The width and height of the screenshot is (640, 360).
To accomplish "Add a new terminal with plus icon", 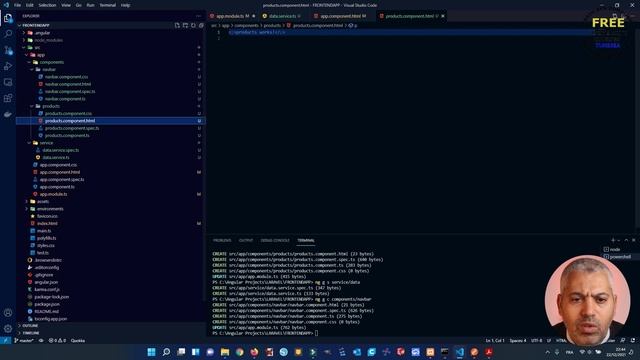I will [613, 240].
